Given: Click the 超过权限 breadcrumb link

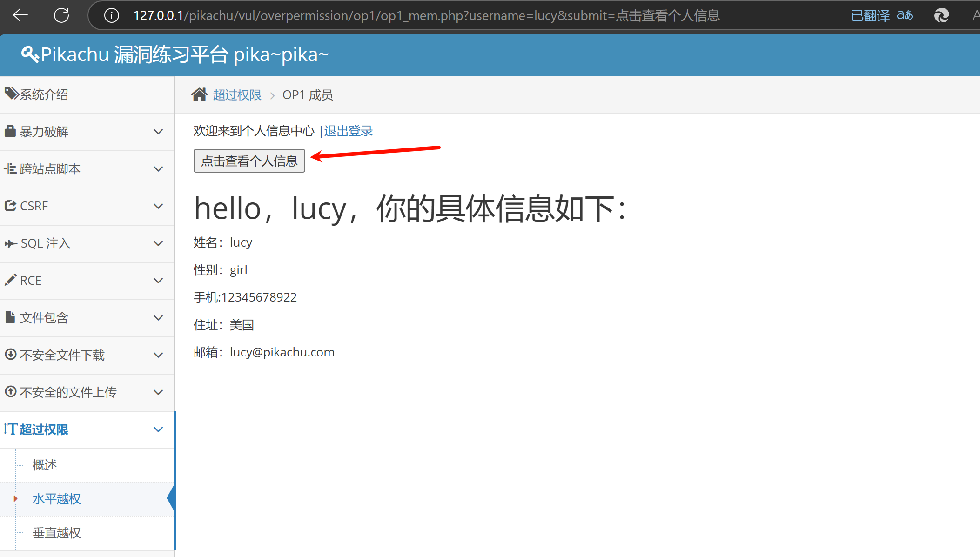Looking at the screenshot, I should click(x=237, y=95).
